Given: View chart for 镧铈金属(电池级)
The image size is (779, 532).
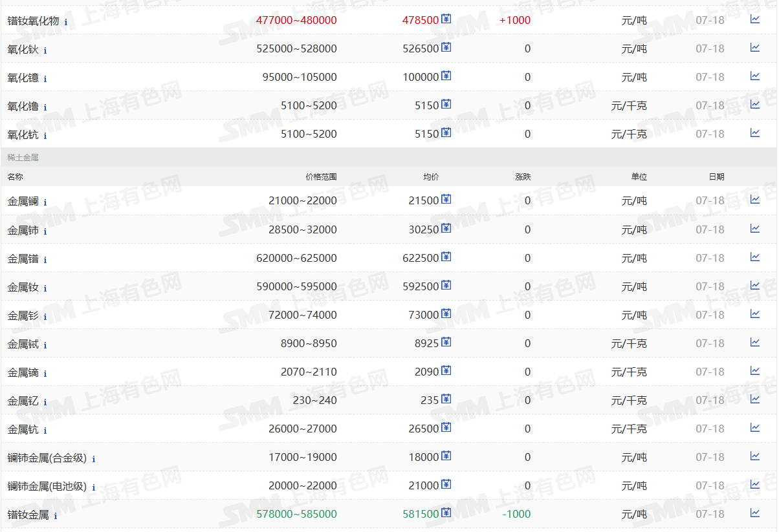Looking at the screenshot, I should [x=754, y=485].
